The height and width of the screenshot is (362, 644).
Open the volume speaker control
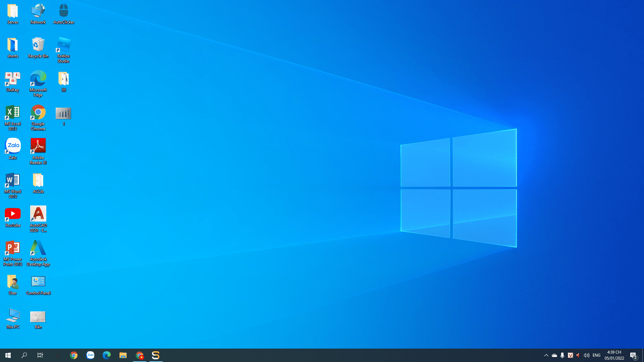(586, 355)
